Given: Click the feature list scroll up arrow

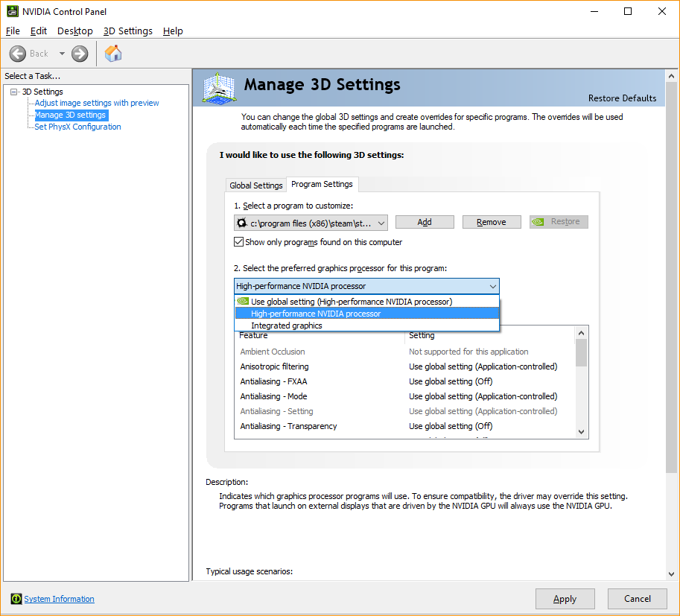Looking at the screenshot, I should 582,333.
